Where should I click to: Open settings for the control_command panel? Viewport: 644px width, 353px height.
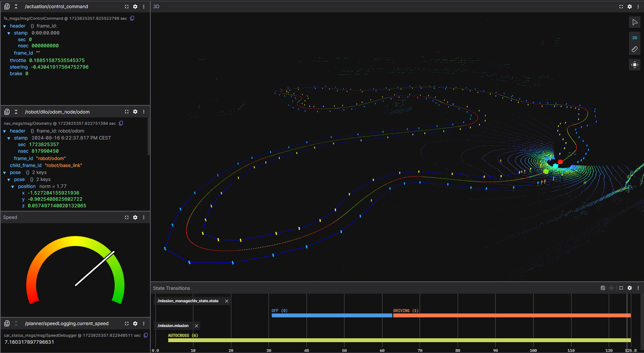135,7
